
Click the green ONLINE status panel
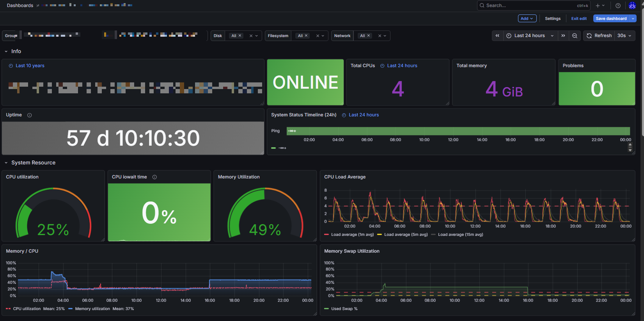305,82
